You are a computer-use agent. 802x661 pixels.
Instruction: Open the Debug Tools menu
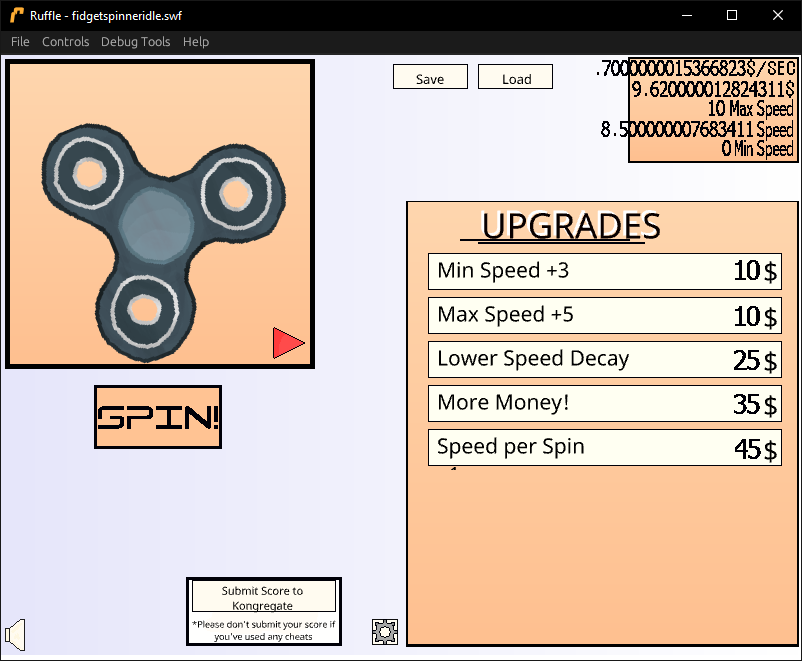click(135, 42)
